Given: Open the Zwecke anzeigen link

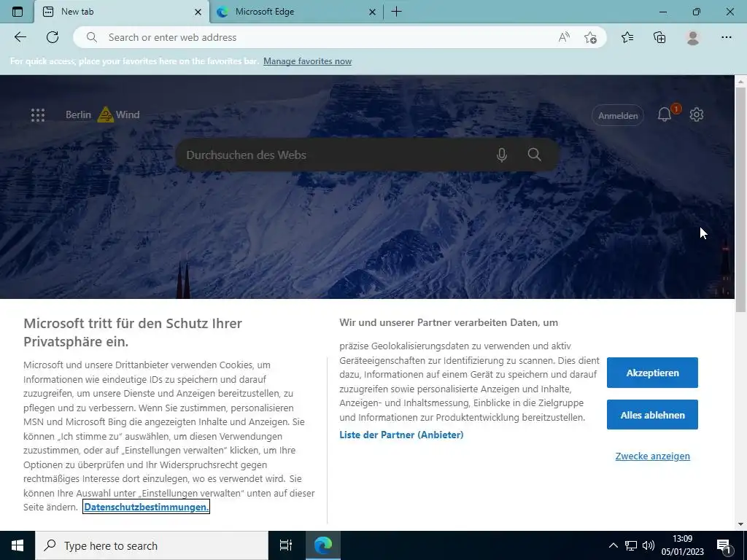Looking at the screenshot, I should [x=652, y=456].
